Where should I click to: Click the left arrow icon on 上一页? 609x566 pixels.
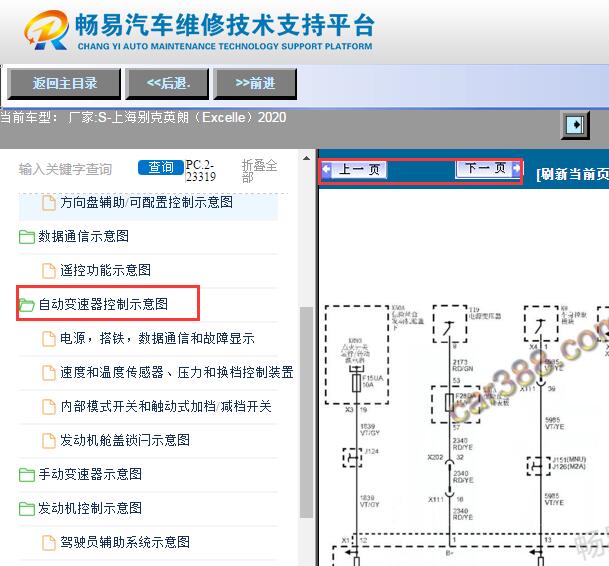pyautogui.click(x=327, y=169)
